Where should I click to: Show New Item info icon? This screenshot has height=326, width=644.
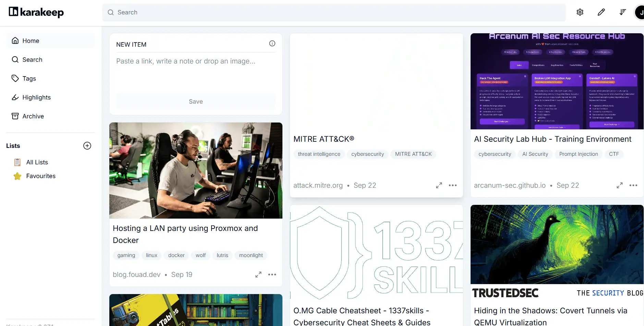point(272,44)
